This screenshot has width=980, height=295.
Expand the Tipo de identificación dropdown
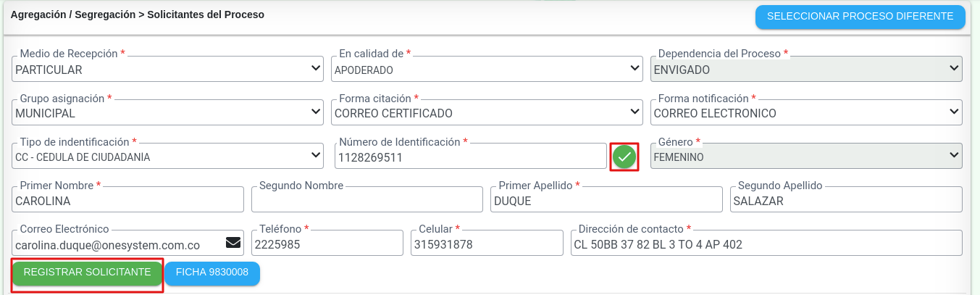(x=168, y=157)
